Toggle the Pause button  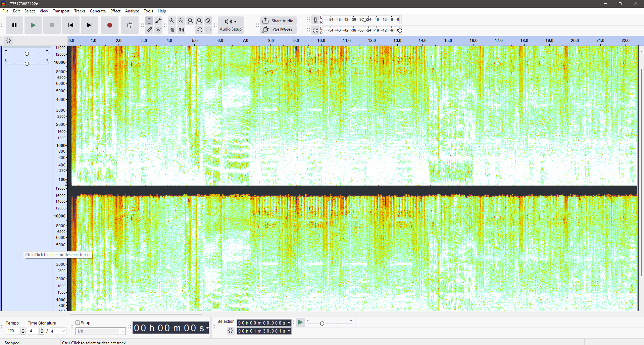tap(14, 25)
